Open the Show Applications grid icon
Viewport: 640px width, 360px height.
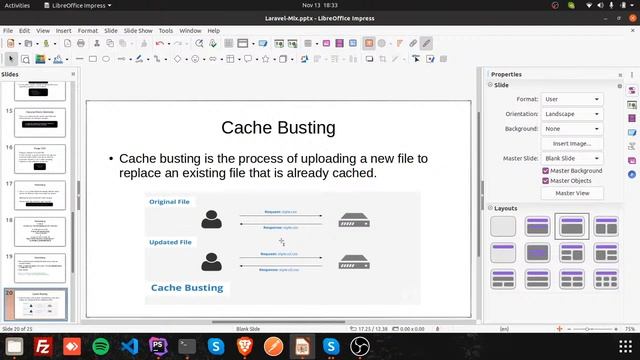pyautogui.click(x=625, y=347)
